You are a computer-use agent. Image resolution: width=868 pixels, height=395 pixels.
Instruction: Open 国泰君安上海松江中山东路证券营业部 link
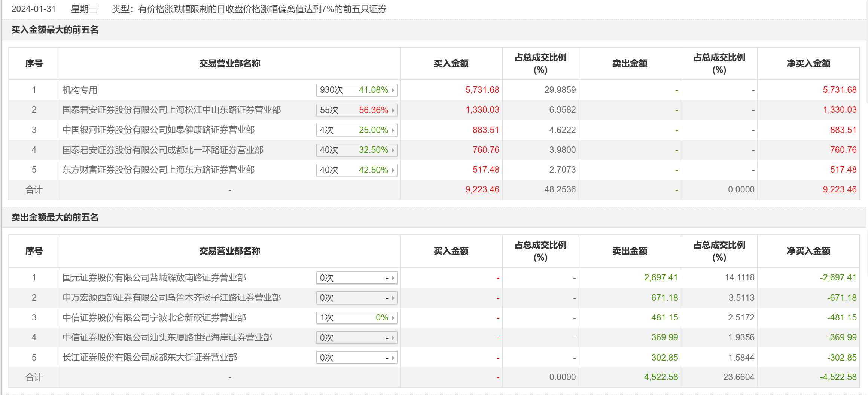point(171,110)
